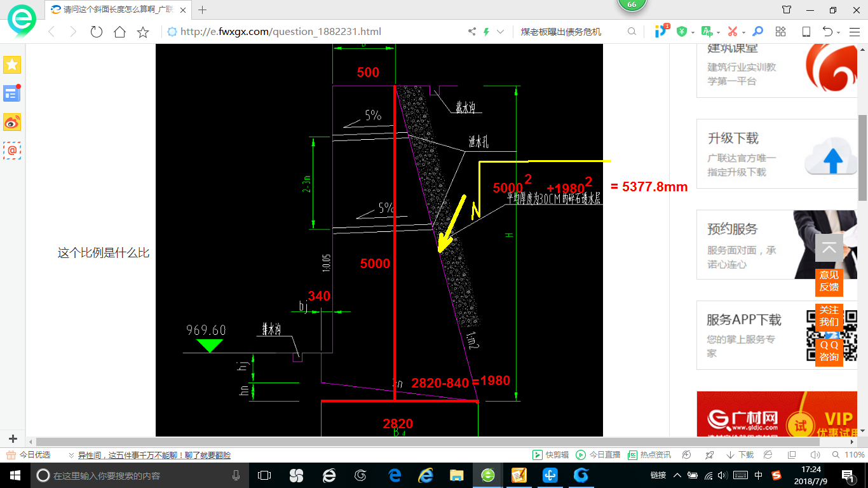The width and height of the screenshot is (868, 488).
Task: Click the accelerator clock icon in status bar
Action: [686, 455]
